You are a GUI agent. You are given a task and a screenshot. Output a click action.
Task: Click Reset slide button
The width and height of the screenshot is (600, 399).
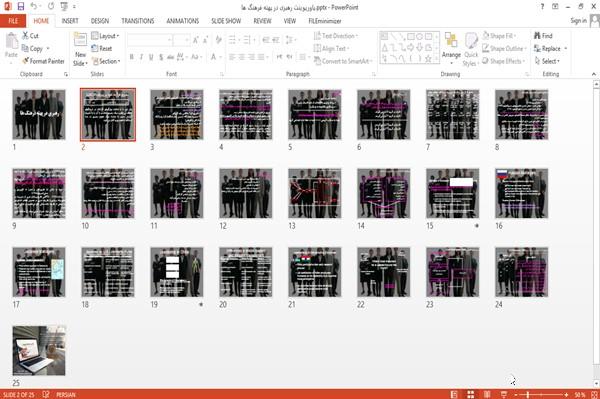coord(102,48)
